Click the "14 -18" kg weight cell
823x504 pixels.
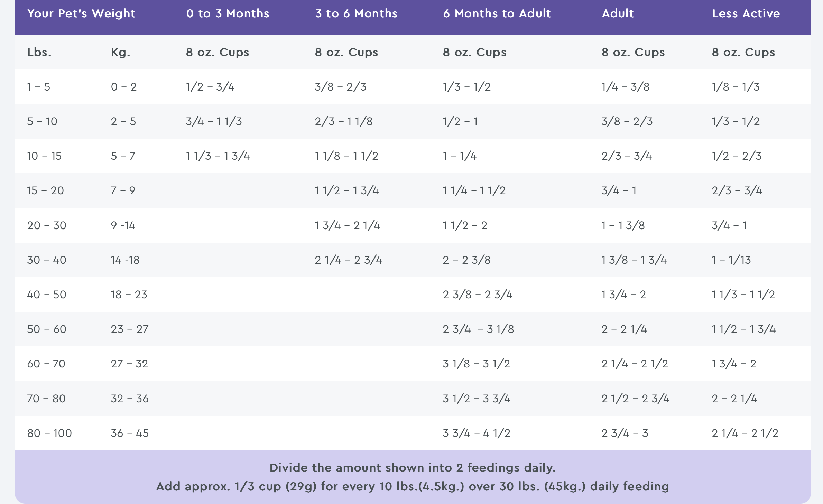pyautogui.click(x=125, y=260)
